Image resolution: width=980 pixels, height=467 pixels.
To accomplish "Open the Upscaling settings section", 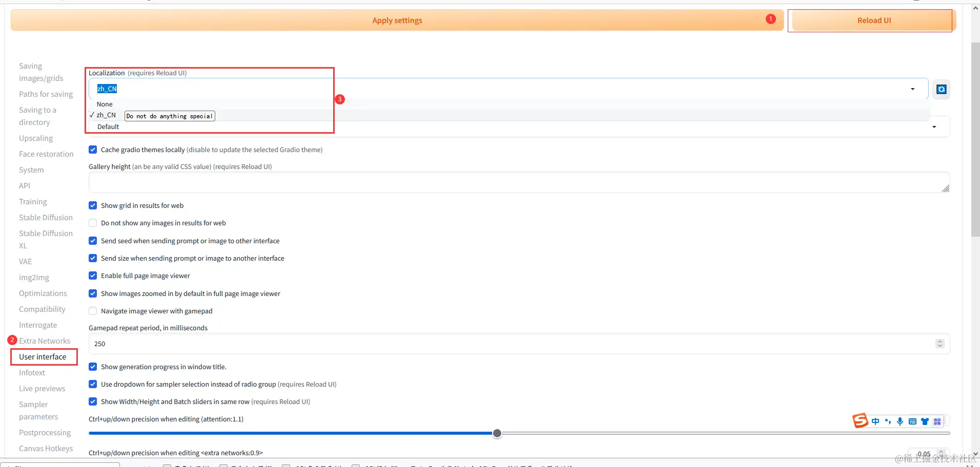I will pyautogui.click(x=36, y=138).
